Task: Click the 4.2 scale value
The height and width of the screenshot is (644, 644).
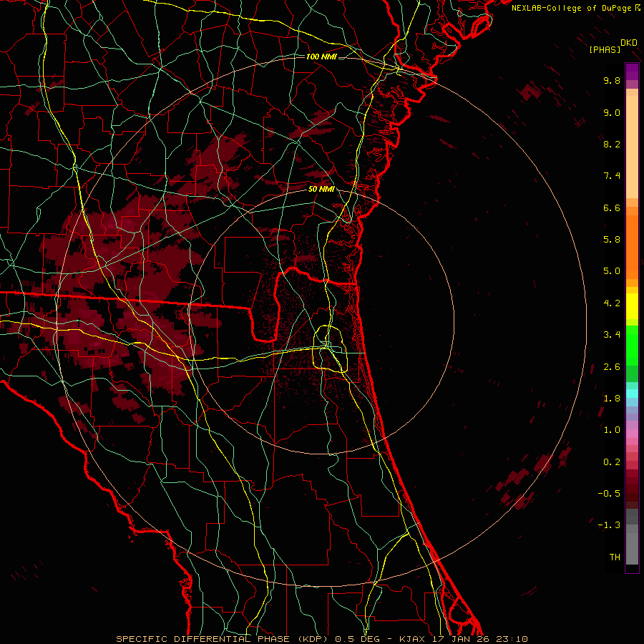Action: tap(612, 303)
